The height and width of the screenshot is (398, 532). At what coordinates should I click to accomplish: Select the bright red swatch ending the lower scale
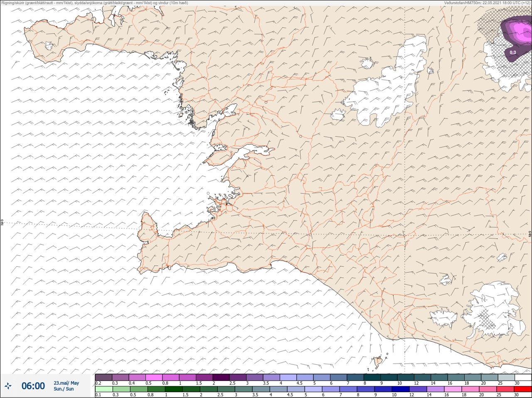click(x=523, y=389)
